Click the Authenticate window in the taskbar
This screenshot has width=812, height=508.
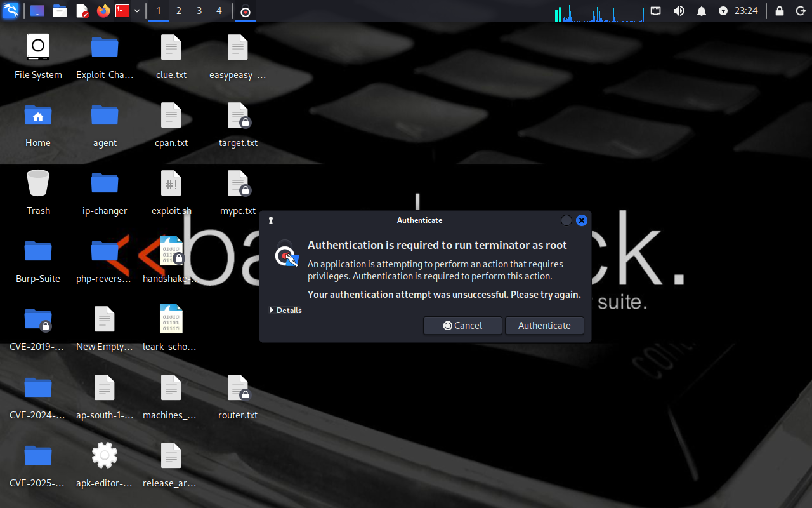[246, 11]
